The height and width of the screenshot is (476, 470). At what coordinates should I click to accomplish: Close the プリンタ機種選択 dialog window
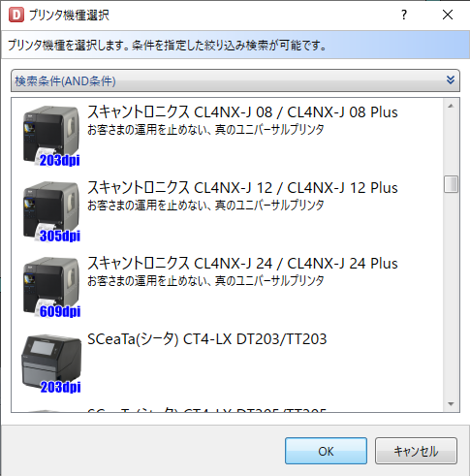448,15
